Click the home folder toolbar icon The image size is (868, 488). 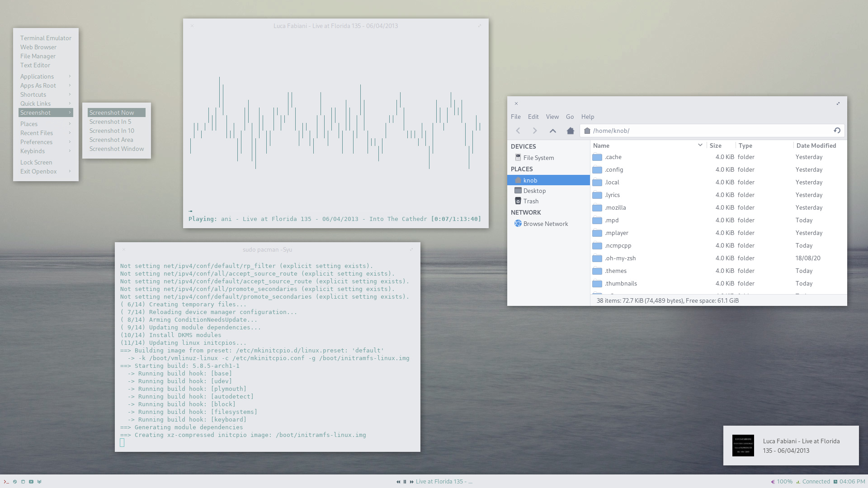click(570, 131)
